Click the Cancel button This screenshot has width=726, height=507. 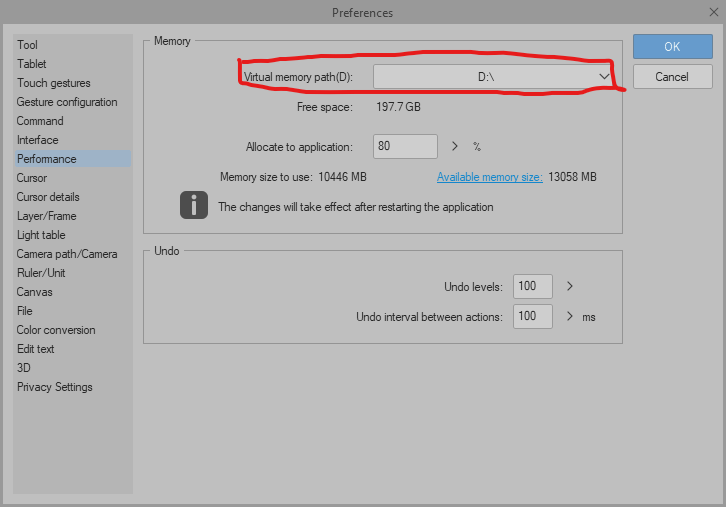[672, 76]
